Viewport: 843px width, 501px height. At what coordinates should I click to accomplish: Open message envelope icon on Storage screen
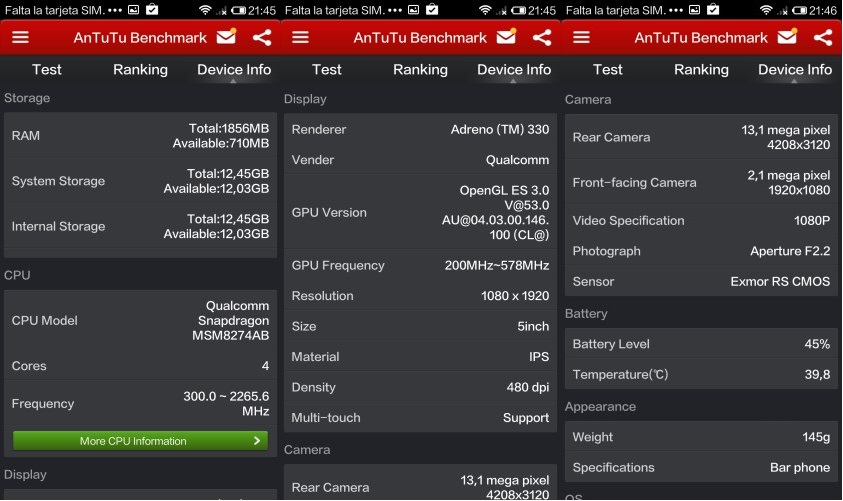tap(226, 38)
